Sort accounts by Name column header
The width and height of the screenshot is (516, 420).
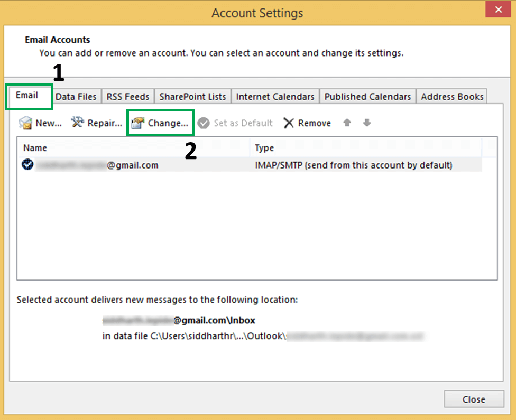tap(132, 148)
